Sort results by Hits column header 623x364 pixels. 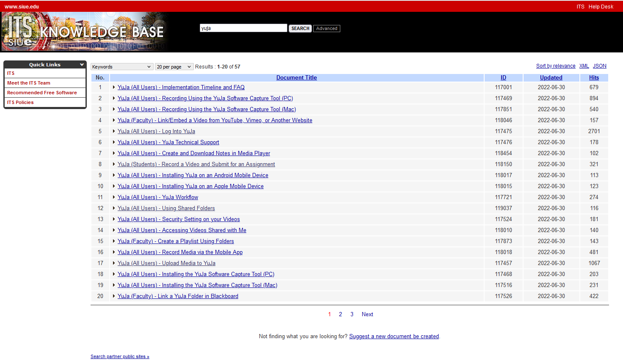click(x=594, y=78)
